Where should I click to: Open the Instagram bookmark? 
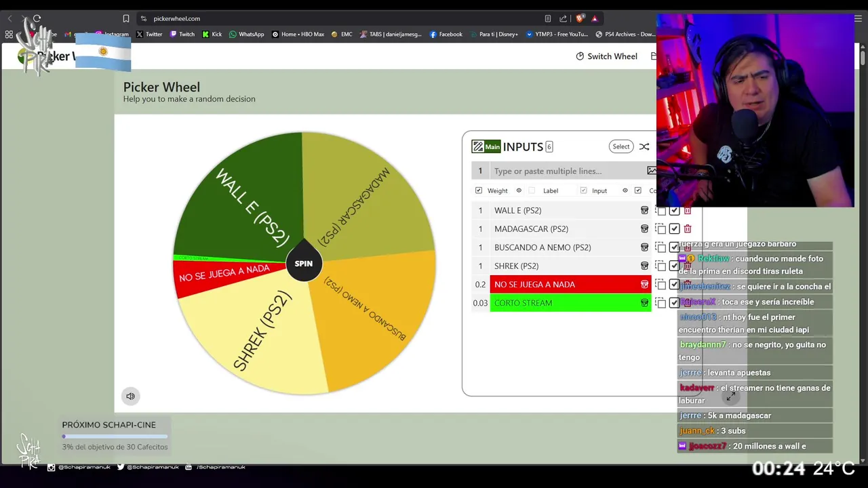pyautogui.click(x=112, y=34)
